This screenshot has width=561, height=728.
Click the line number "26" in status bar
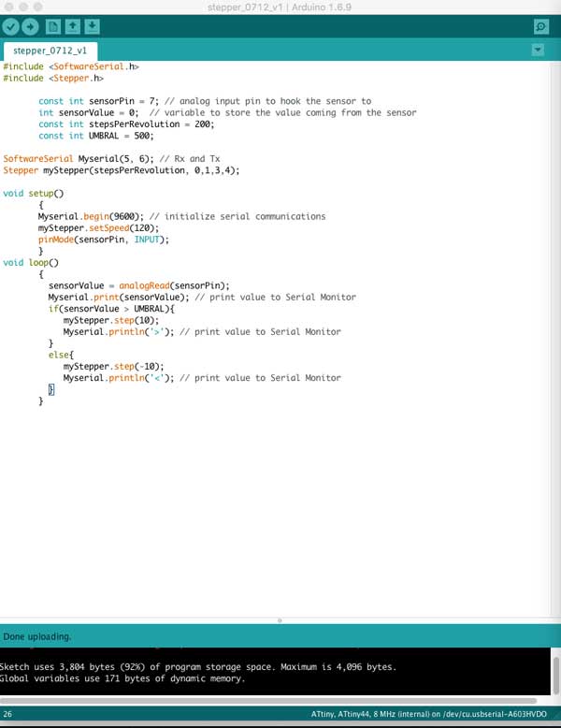pos(7,714)
